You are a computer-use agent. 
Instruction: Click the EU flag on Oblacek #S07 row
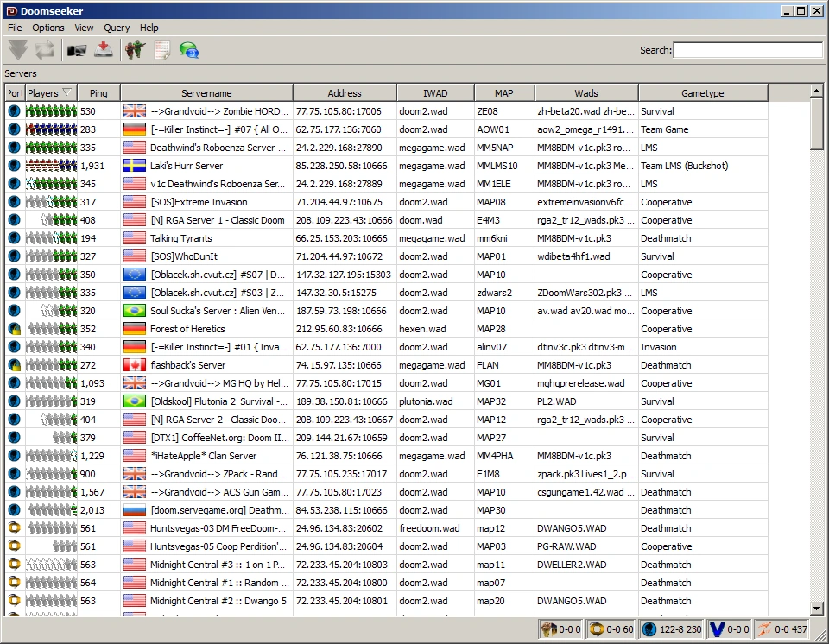click(135, 275)
